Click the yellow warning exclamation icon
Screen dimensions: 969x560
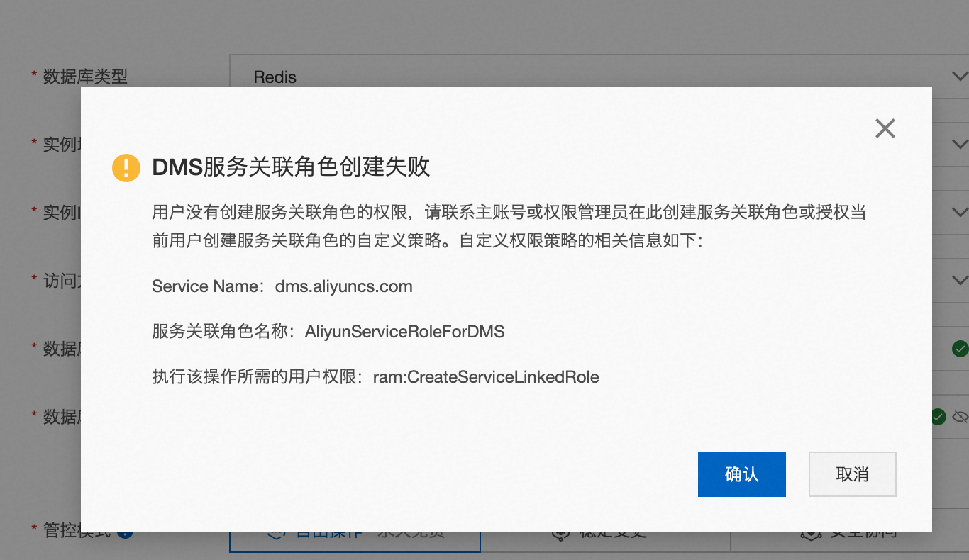[126, 167]
